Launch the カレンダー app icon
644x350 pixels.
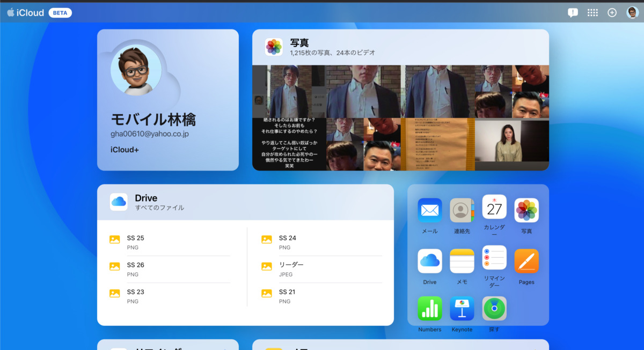point(494,208)
